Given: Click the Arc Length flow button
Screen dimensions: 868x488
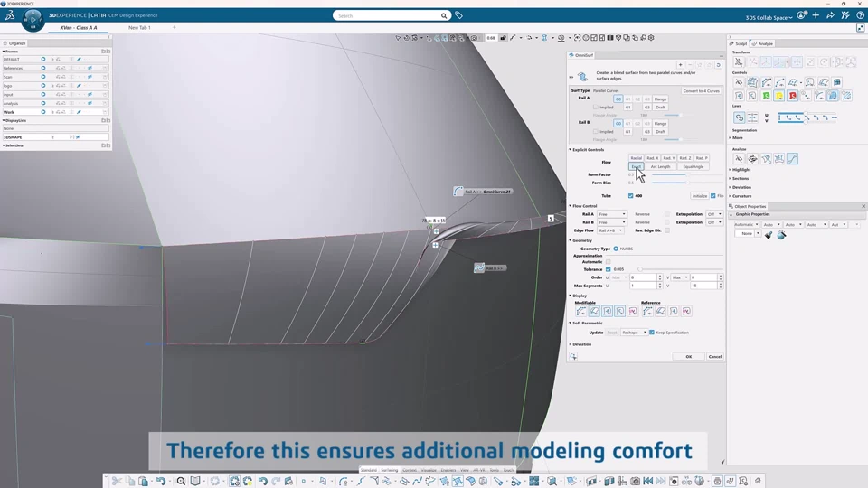Looking at the screenshot, I should tap(660, 166).
